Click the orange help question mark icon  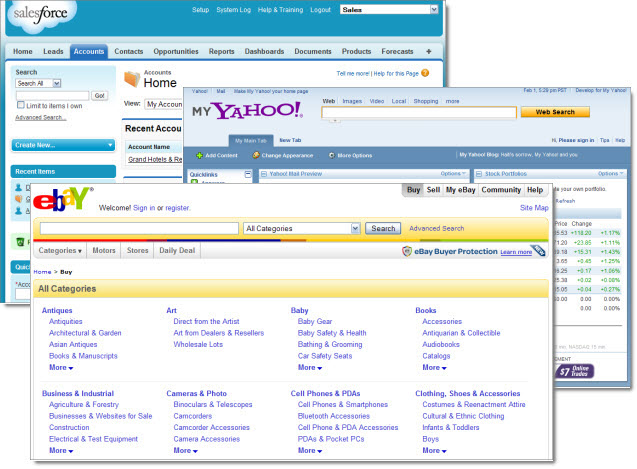425,73
